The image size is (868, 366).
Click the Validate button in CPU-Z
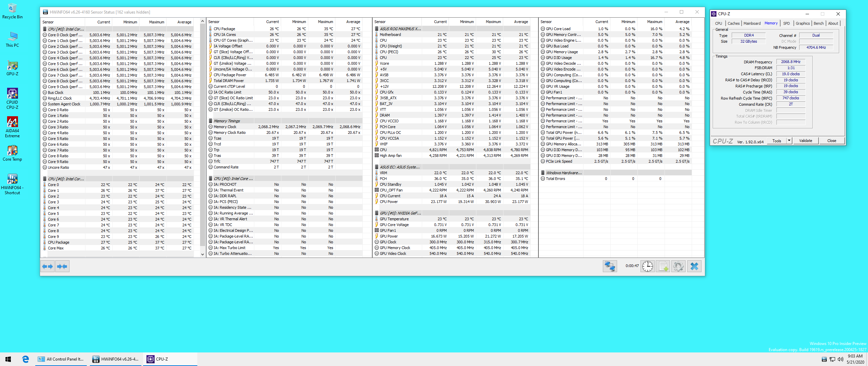(806, 141)
